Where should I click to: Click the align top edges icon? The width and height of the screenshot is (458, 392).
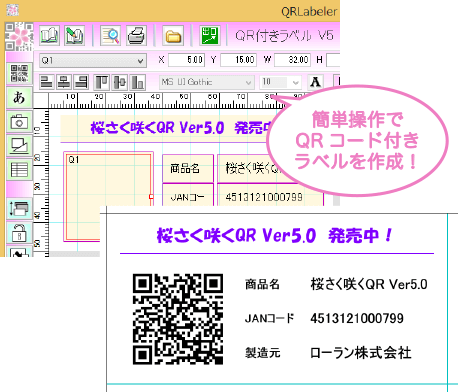[102, 82]
